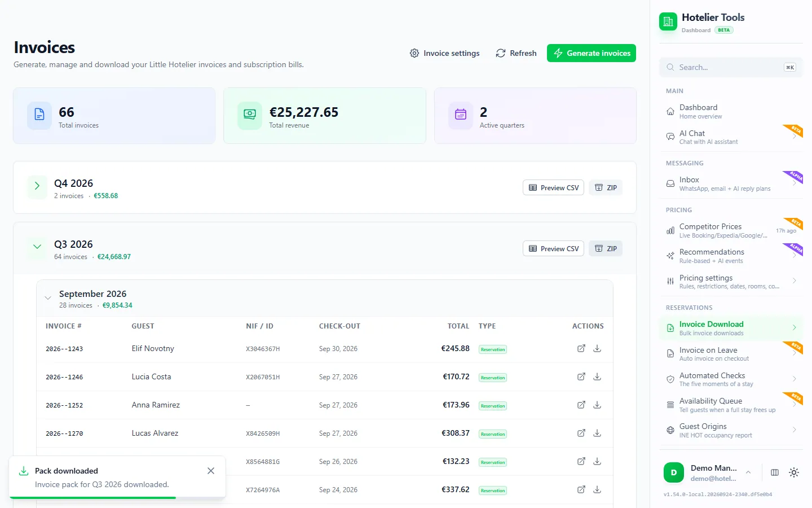The width and height of the screenshot is (812, 508).
Task: Download invoice 2026--1243
Action: [x=597, y=348]
